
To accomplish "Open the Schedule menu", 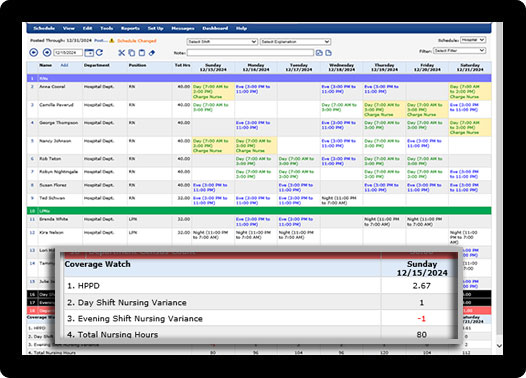I will pos(44,28).
